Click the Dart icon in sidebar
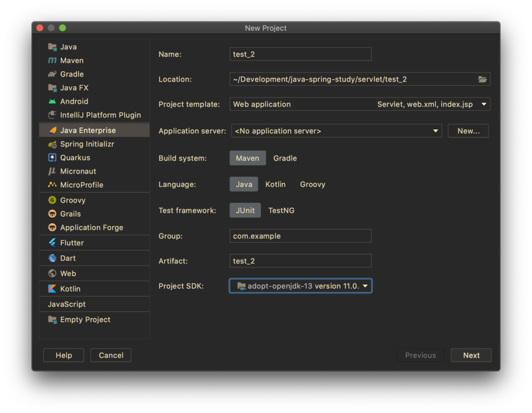 click(x=52, y=258)
